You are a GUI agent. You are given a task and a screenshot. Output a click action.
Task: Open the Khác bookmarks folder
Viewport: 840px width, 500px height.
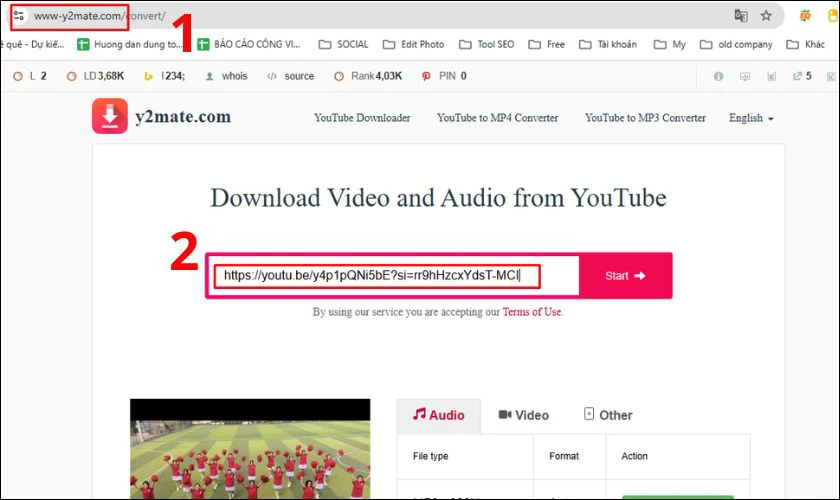806,44
